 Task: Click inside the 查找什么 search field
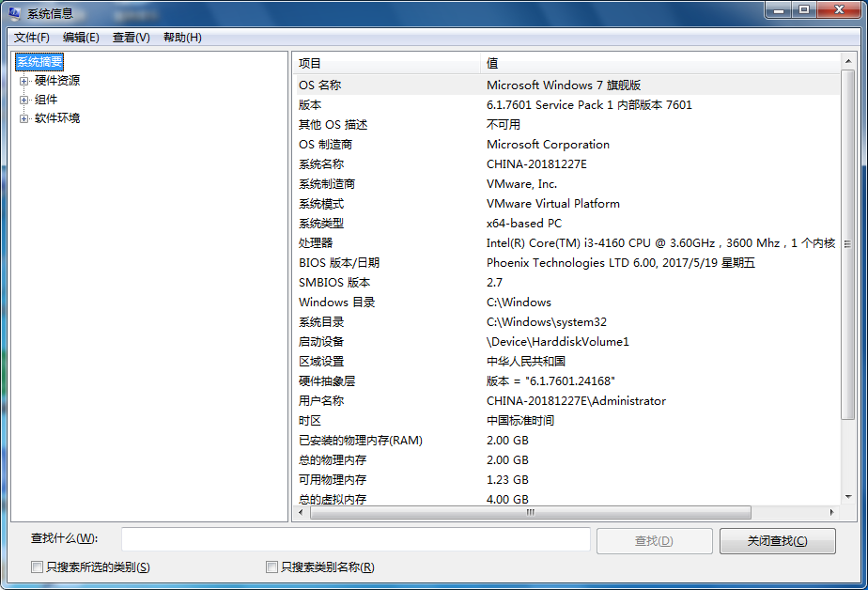point(355,540)
